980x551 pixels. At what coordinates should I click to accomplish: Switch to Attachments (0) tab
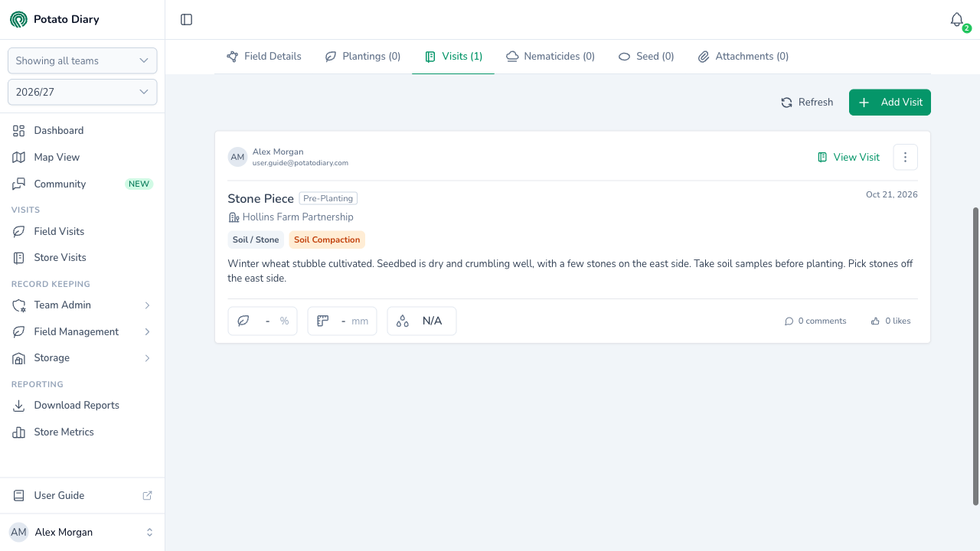click(x=743, y=57)
